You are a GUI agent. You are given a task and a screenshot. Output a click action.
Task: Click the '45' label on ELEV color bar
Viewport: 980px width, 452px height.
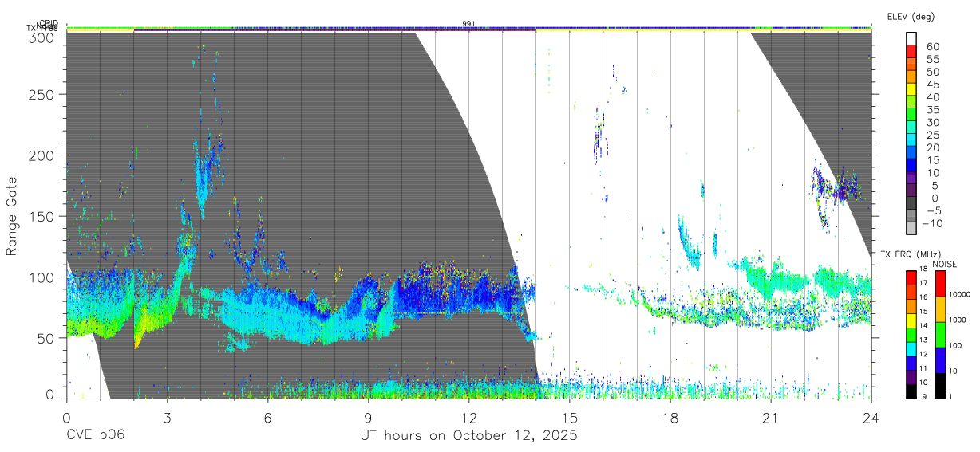(x=933, y=85)
